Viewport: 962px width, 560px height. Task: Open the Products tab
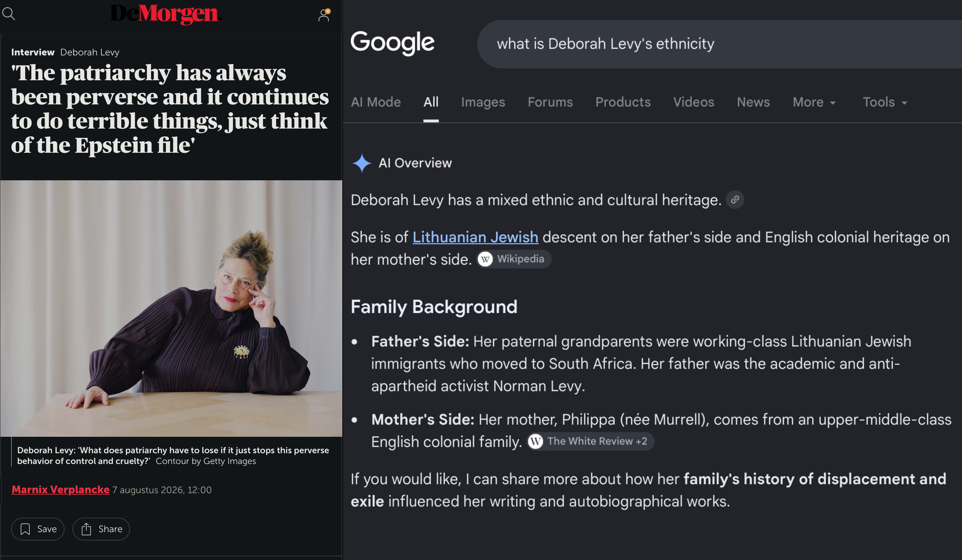(x=623, y=102)
